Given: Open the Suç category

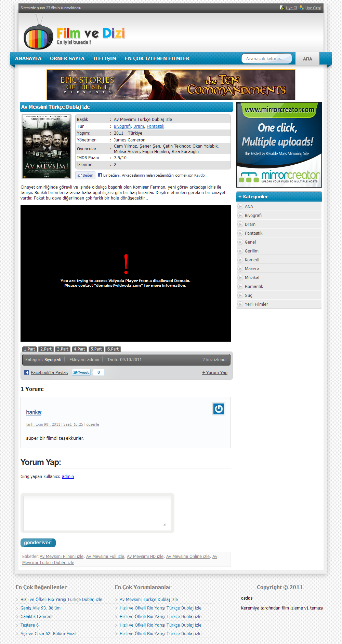Looking at the screenshot, I should click(249, 296).
